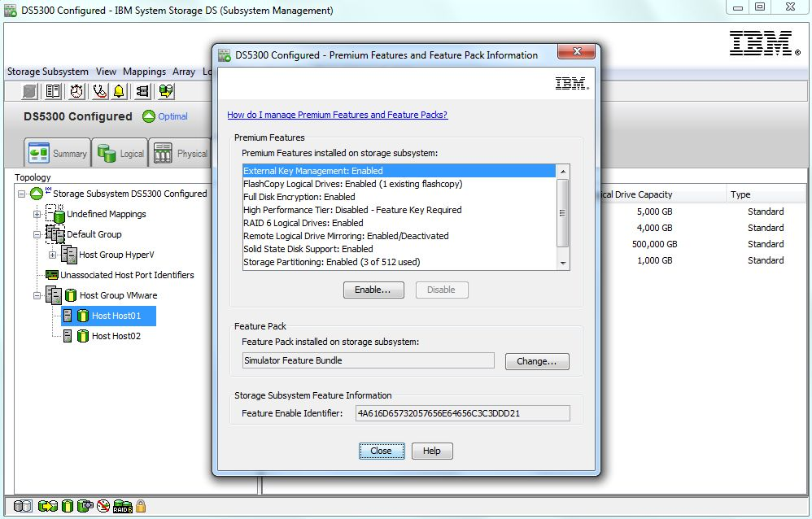Click the grayed-out first toolbar icon
812x519 pixels.
coord(30,92)
